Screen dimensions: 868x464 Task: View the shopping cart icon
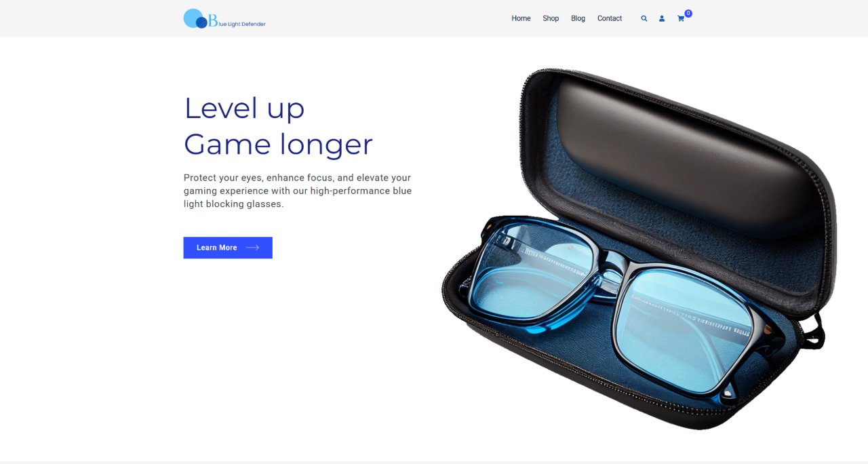[681, 18]
